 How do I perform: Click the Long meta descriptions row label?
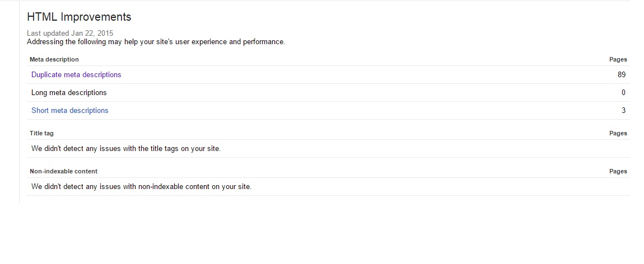tap(69, 93)
